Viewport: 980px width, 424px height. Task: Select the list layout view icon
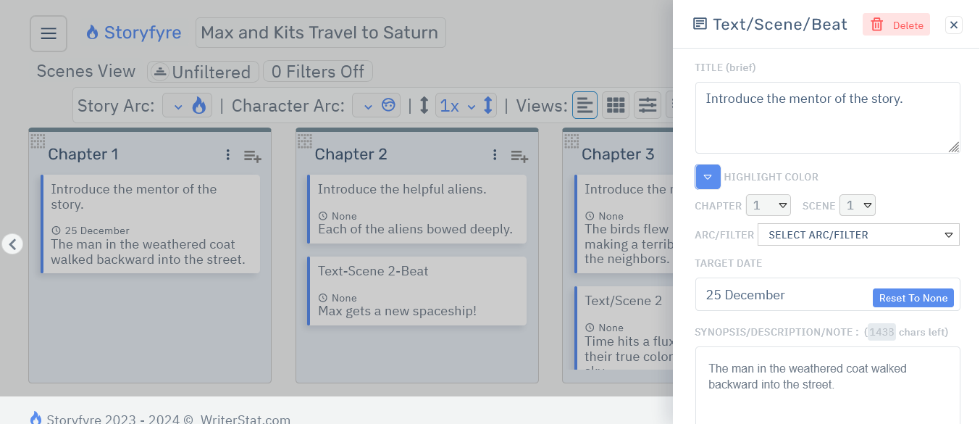pos(585,104)
